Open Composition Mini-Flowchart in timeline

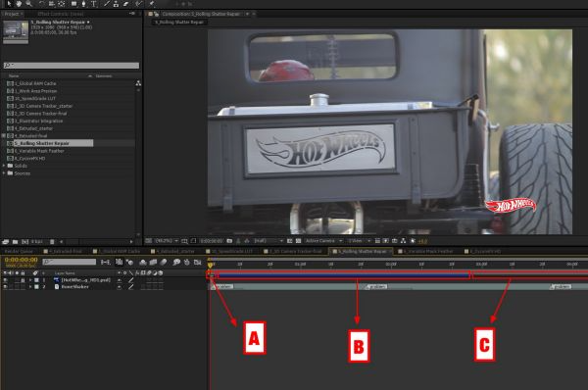[106, 262]
